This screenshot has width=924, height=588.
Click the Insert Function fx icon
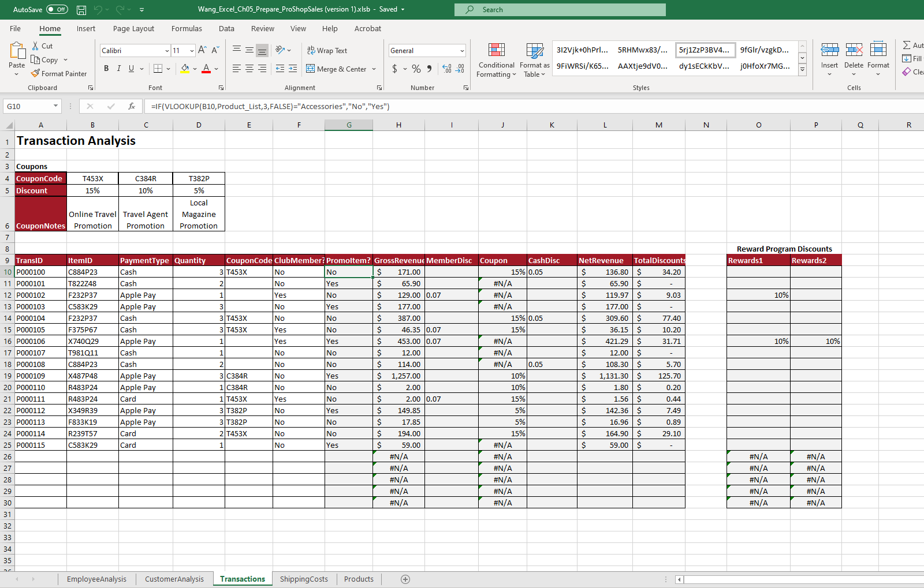pyautogui.click(x=132, y=106)
